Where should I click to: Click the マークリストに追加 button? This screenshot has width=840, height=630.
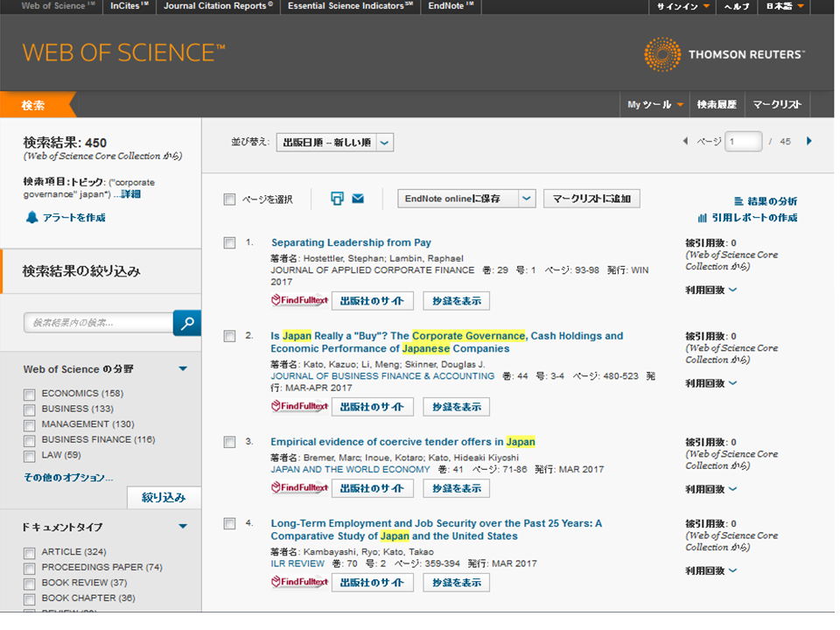coord(591,199)
